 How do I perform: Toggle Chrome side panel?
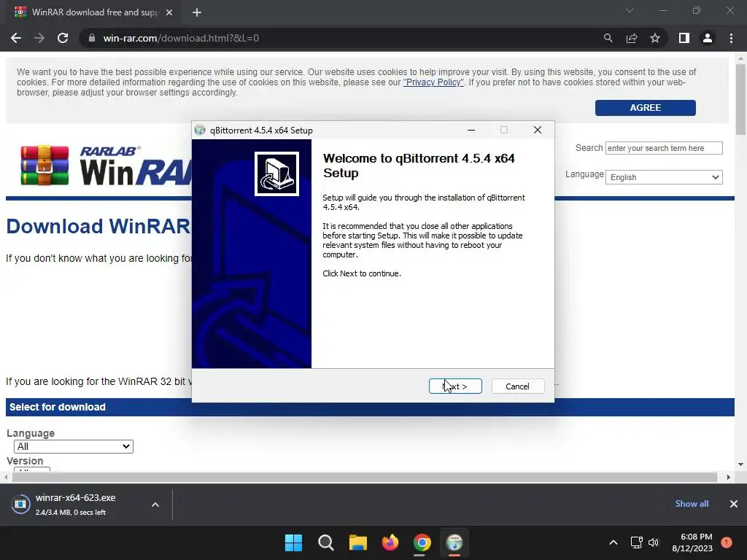pos(684,38)
